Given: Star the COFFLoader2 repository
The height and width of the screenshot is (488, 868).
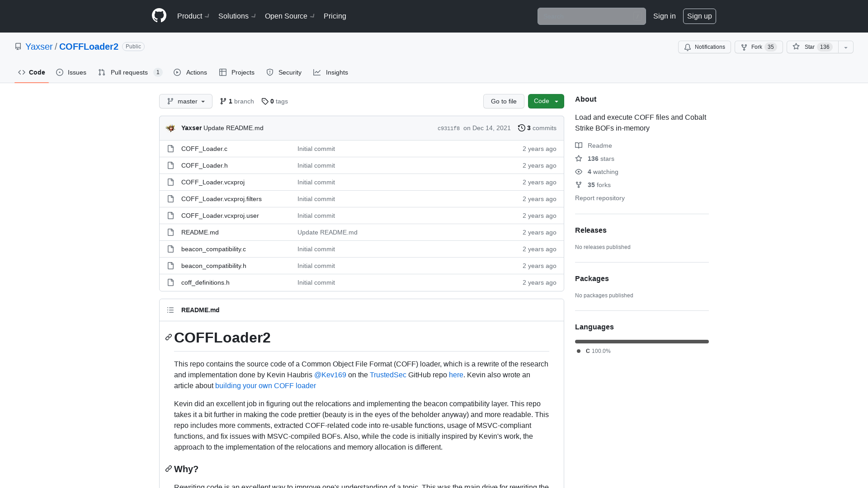Looking at the screenshot, I should tap(812, 47).
